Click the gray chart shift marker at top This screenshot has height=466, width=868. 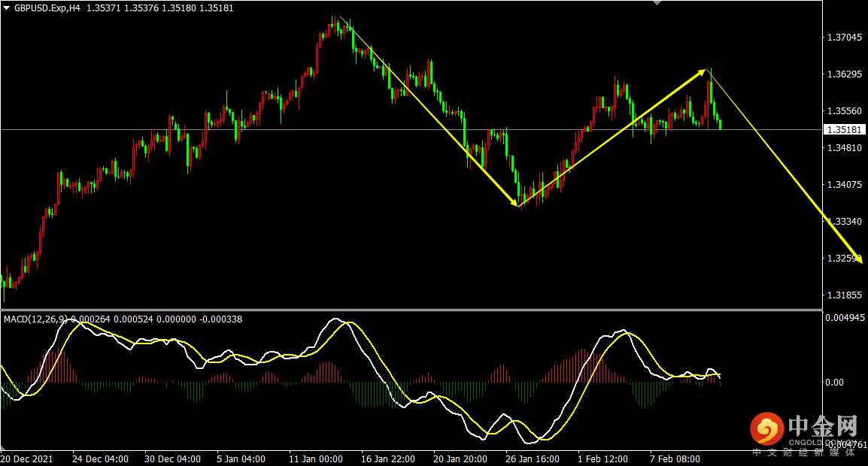click(657, 3)
